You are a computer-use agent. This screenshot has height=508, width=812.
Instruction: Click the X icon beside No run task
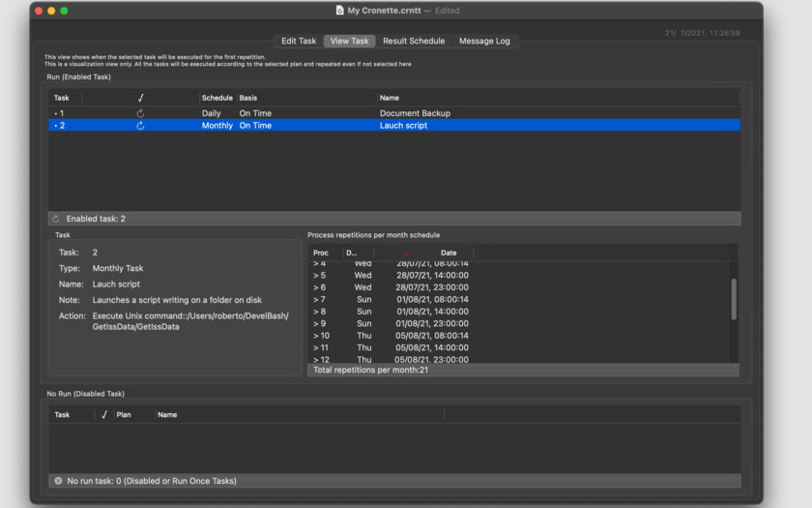[x=59, y=481]
